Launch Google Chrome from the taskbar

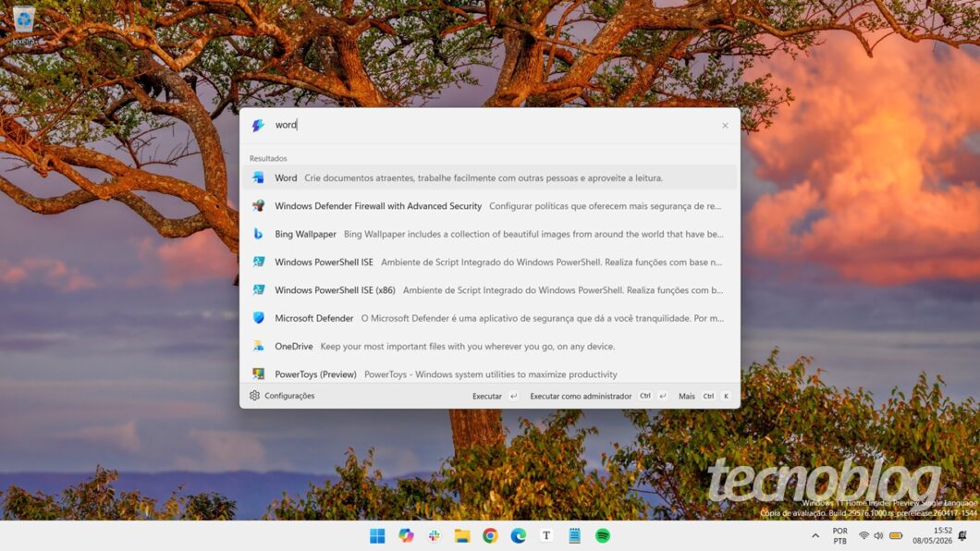(490, 536)
